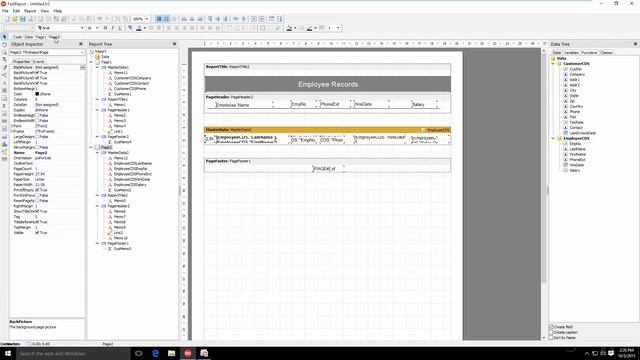This screenshot has width=640, height=360.
Task: Select the Employee Records title memo
Action: tap(328, 84)
